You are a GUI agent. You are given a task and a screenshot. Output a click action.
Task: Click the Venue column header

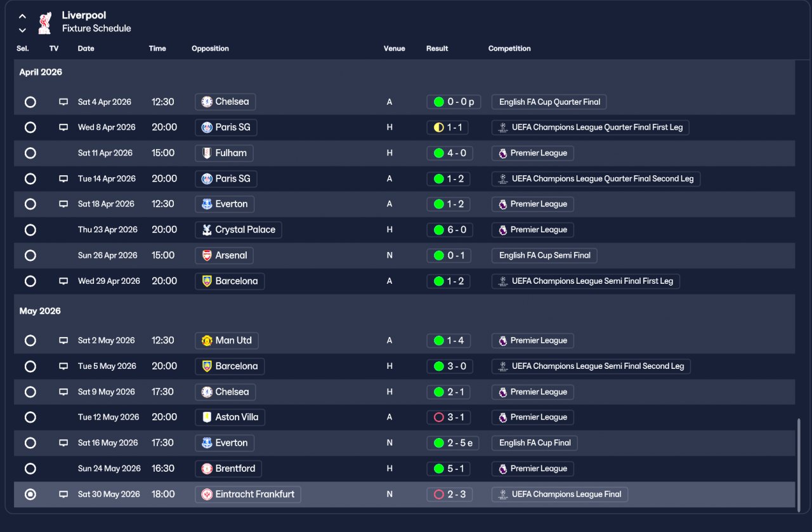coord(394,48)
